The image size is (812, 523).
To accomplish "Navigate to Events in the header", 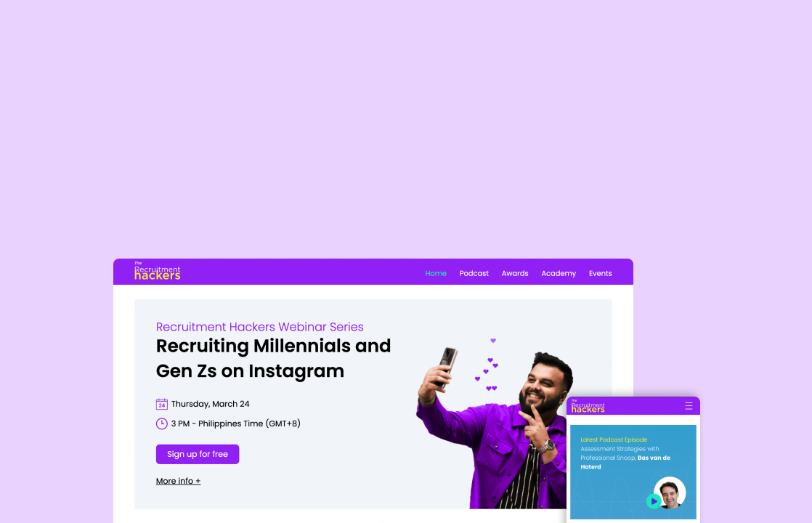I will click(600, 273).
